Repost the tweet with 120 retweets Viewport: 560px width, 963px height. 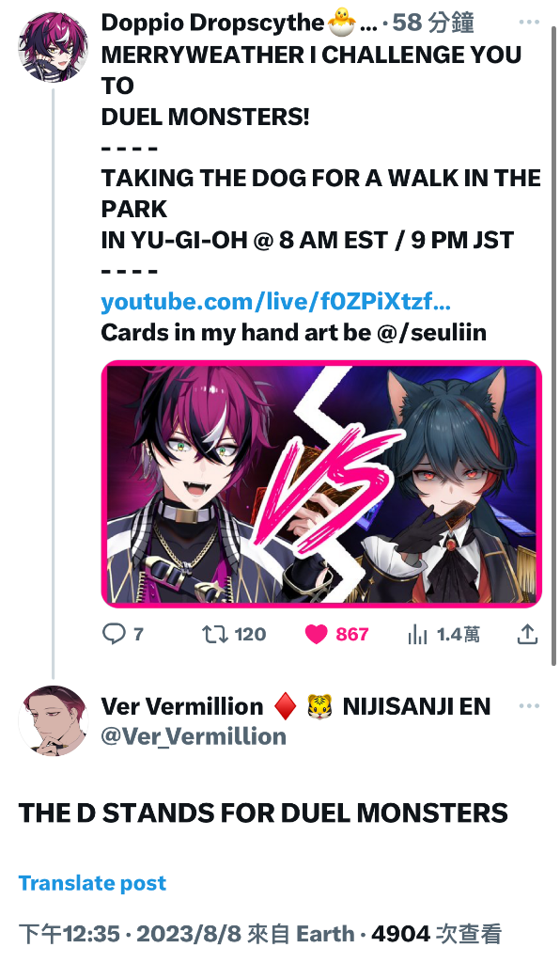[214, 634]
